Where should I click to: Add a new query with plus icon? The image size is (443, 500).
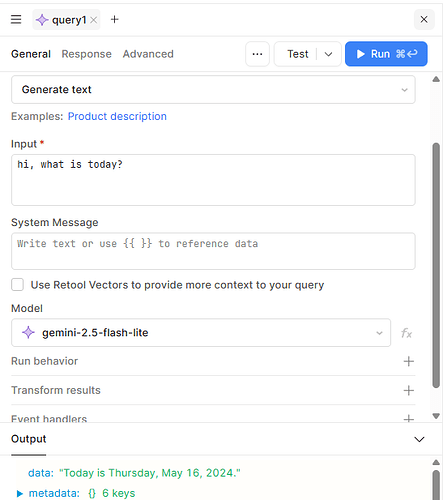point(114,19)
